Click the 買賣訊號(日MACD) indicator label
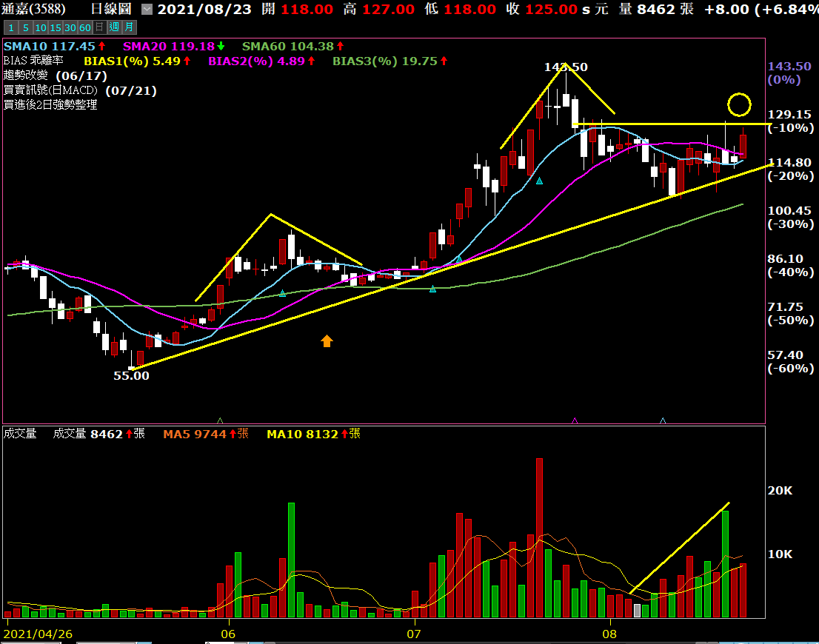The width and height of the screenshot is (819, 644). pyautogui.click(x=53, y=90)
